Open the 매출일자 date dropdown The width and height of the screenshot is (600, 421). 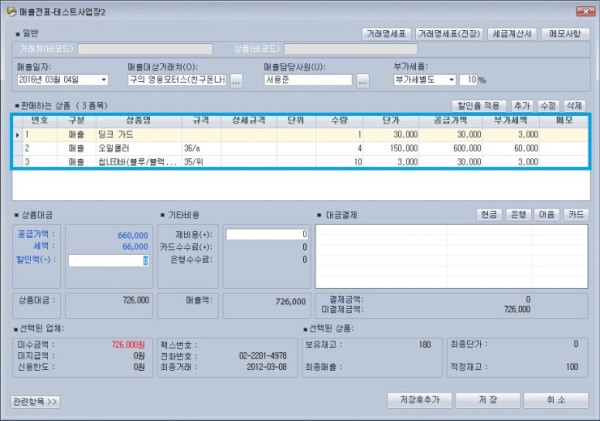104,80
